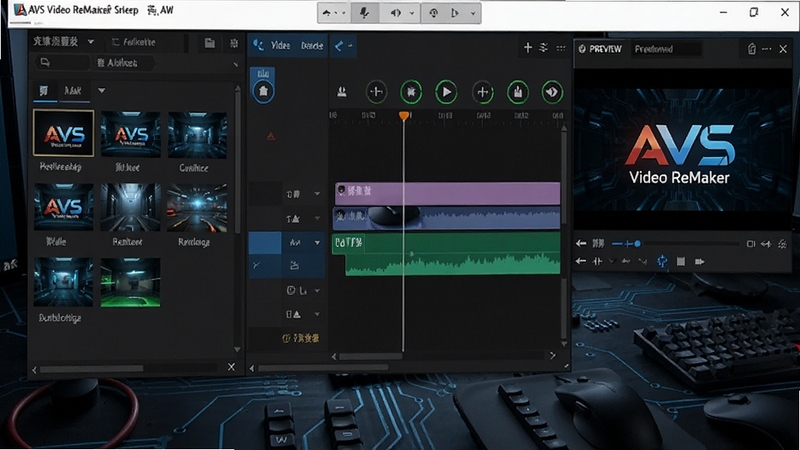Click the stamp icon left of the circular buttons

(342, 92)
